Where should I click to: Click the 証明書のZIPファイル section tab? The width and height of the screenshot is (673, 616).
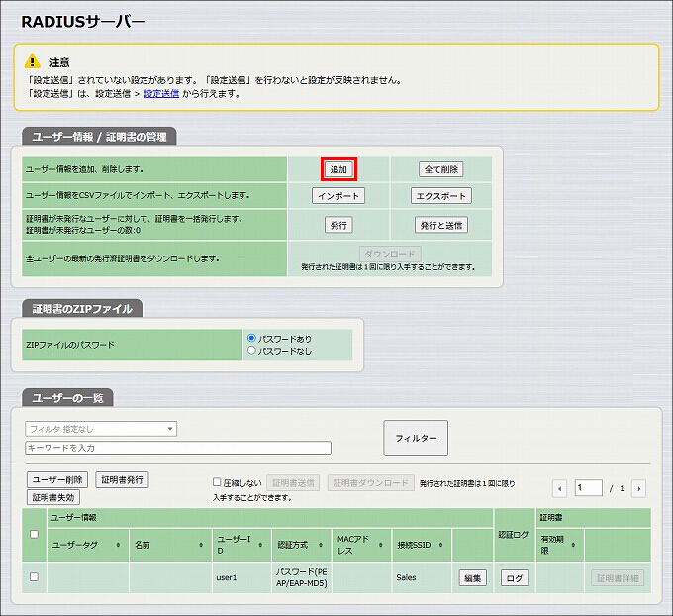click(x=82, y=308)
